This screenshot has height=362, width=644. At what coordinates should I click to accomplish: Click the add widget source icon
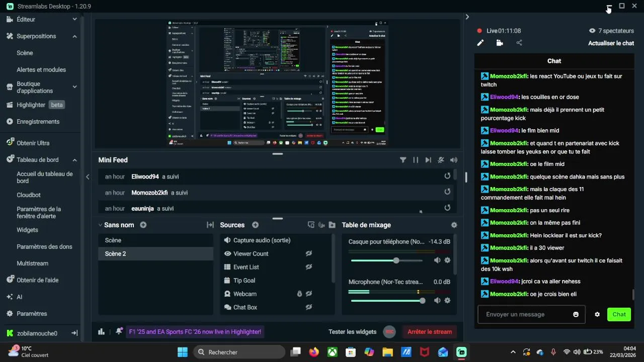[x=311, y=225]
